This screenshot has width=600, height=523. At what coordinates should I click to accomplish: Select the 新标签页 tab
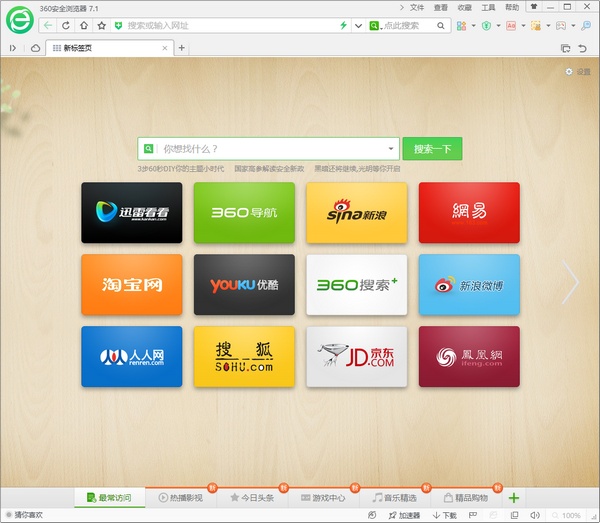(109, 48)
